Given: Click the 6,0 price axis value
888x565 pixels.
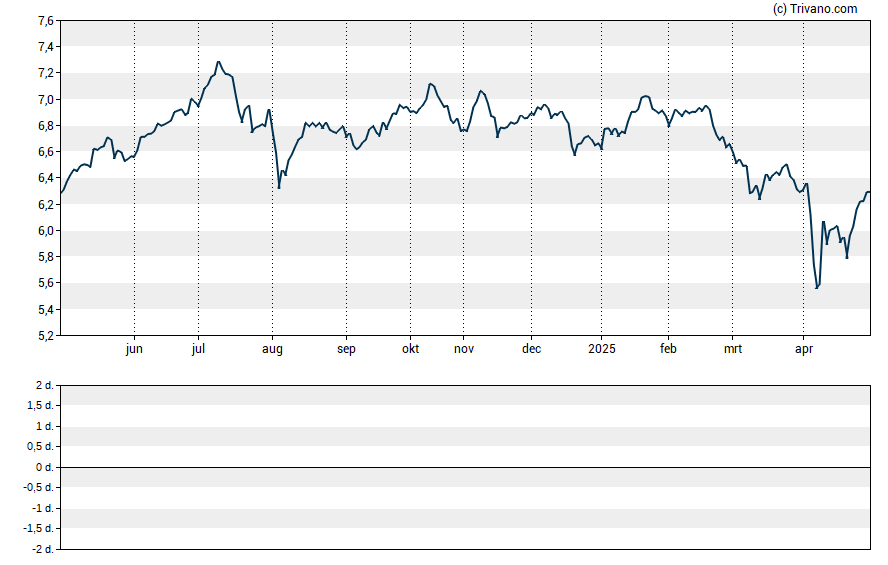Looking at the screenshot, I should pyautogui.click(x=46, y=230).
